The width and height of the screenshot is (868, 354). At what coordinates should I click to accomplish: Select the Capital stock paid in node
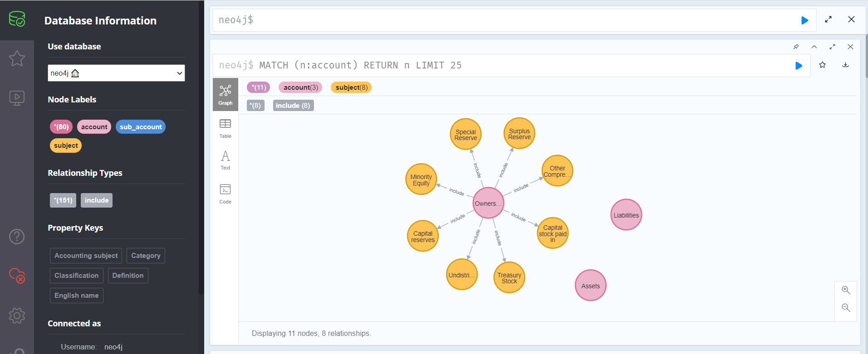(x=553, y=233)
